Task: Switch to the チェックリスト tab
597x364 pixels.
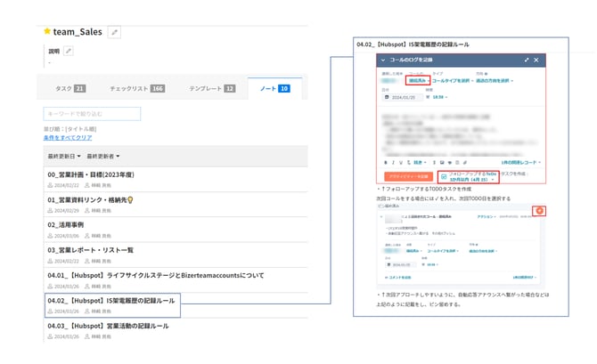Action: coord(135,89)
